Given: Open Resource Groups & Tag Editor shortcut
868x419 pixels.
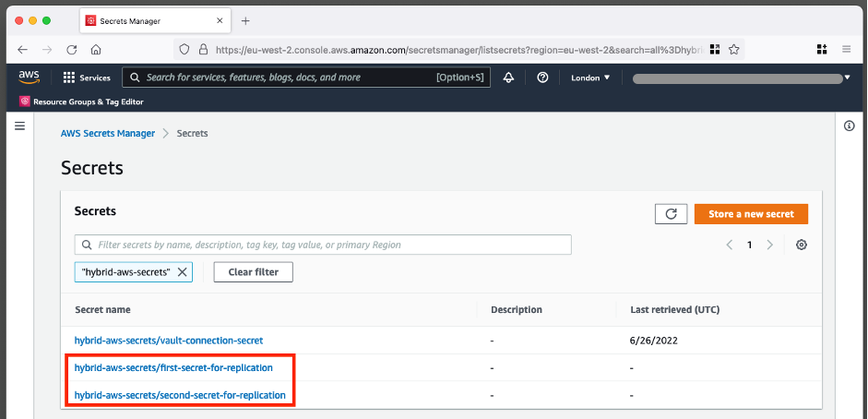Looking at the screenshot, I should 81,102.
